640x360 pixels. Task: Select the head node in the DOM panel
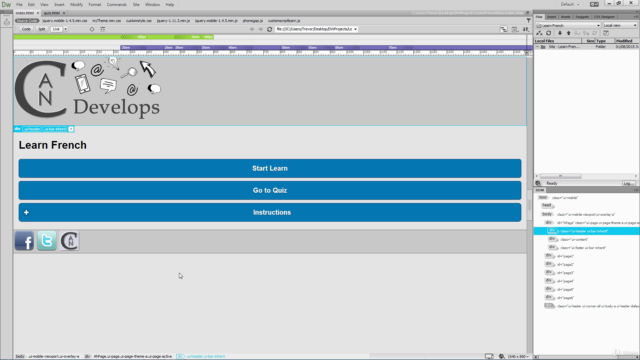point(547,205)
